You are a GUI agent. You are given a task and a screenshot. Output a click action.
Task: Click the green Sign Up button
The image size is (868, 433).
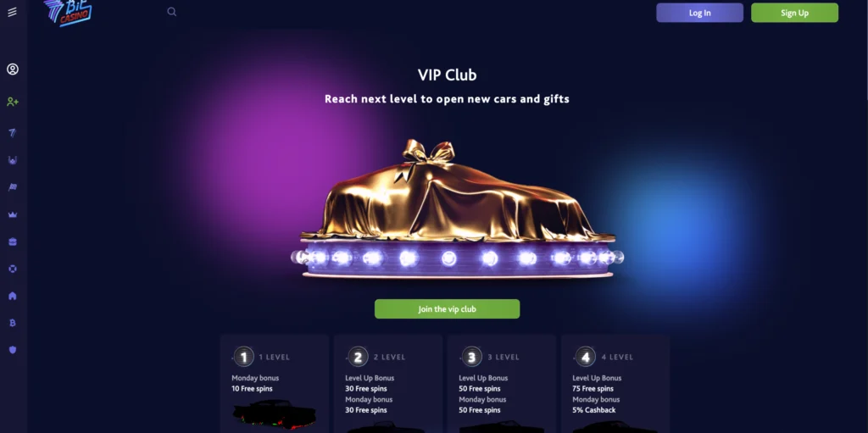pos(794,13)
